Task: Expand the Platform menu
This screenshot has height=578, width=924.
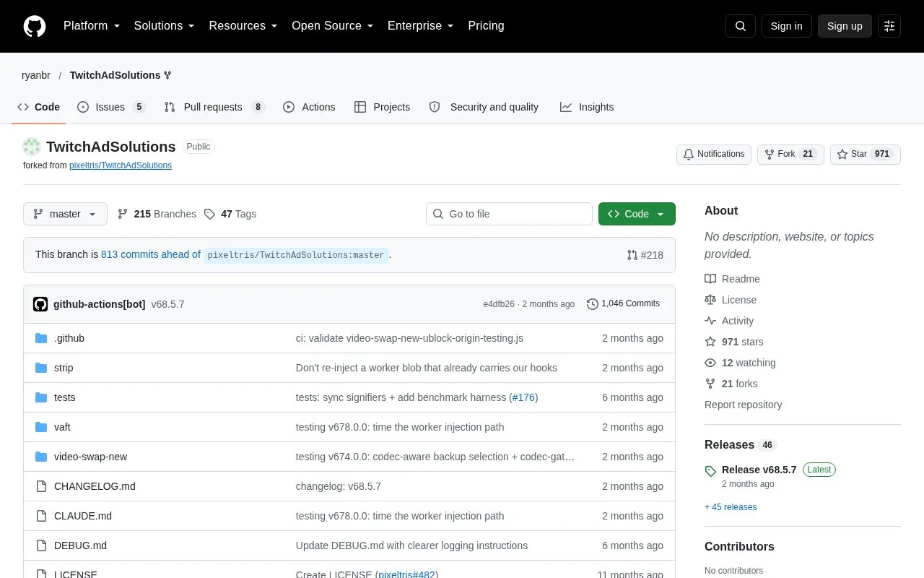Action: [x=92, y=26]
